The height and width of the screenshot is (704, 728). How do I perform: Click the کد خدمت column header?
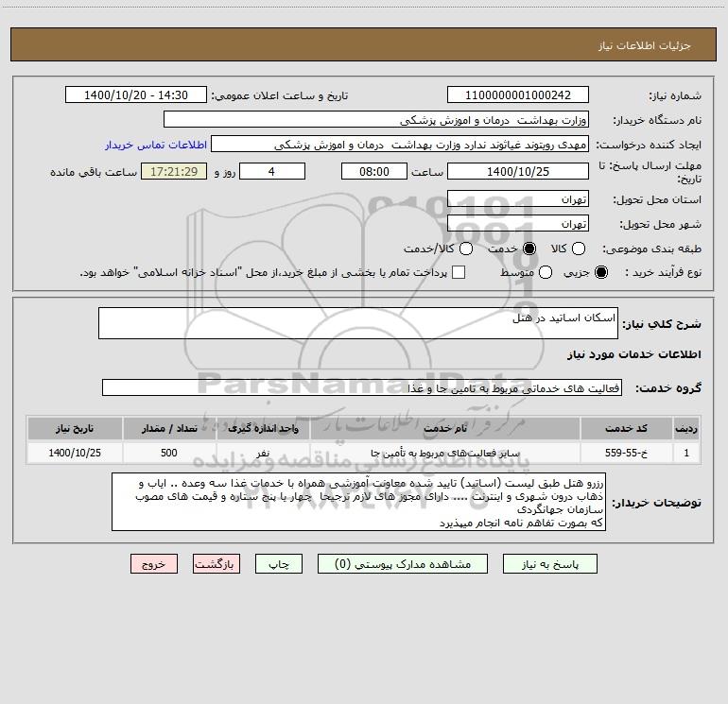point(626,428)
